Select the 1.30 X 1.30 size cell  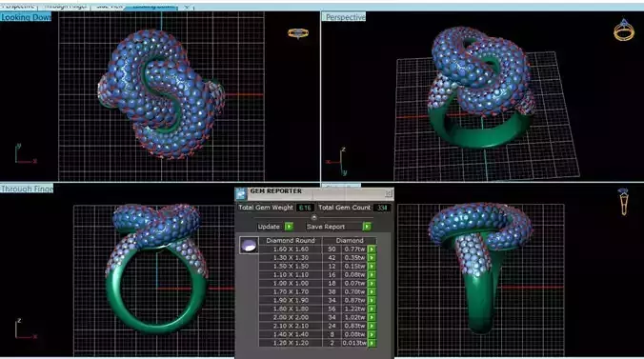[x=291, y=258]
